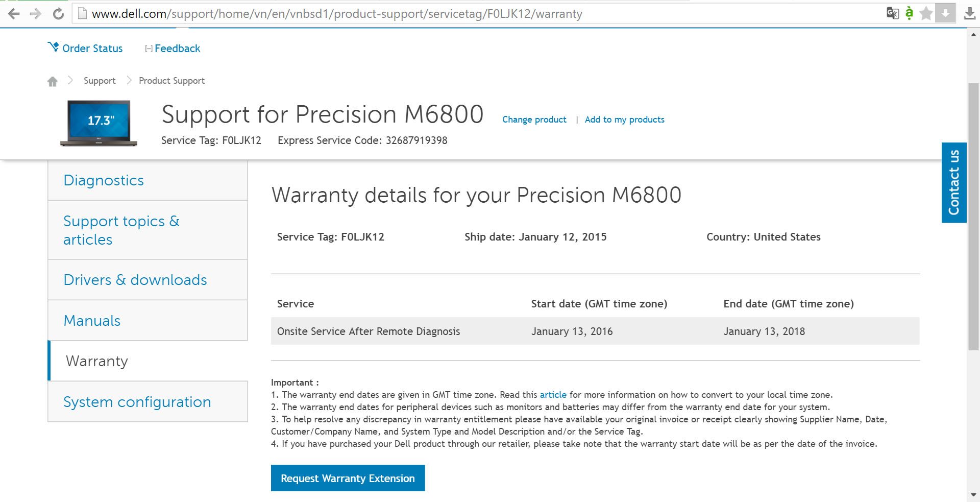This screenshot has width=980, height=502.
Task: Click Add to my products link
Action: click(624, 119)
